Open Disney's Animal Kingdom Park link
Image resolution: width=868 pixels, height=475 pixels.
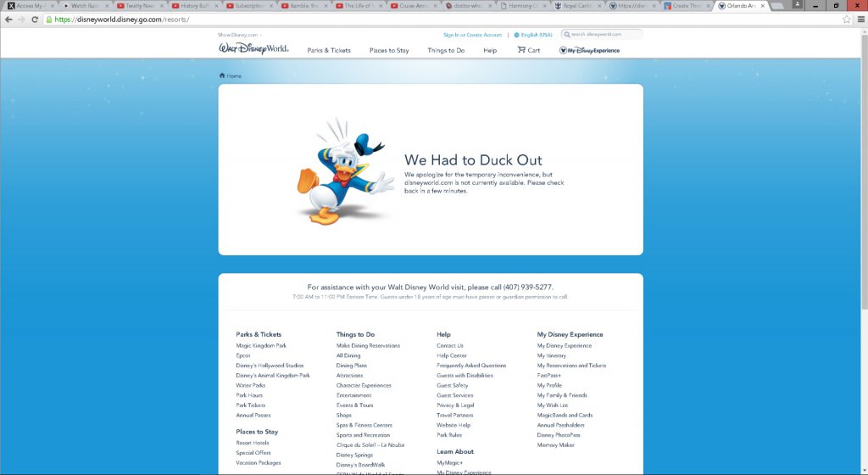[273, 376]
